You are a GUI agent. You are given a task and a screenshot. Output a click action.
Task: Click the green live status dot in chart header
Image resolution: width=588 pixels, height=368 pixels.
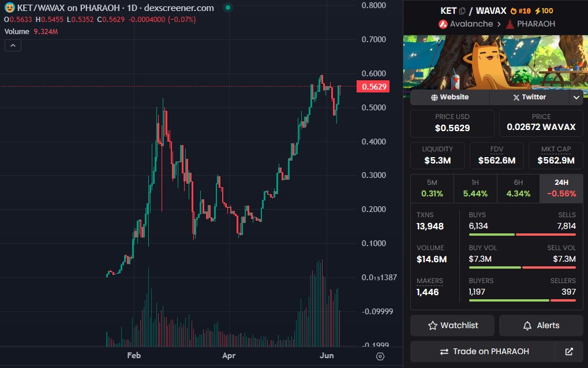coord(227,8)
